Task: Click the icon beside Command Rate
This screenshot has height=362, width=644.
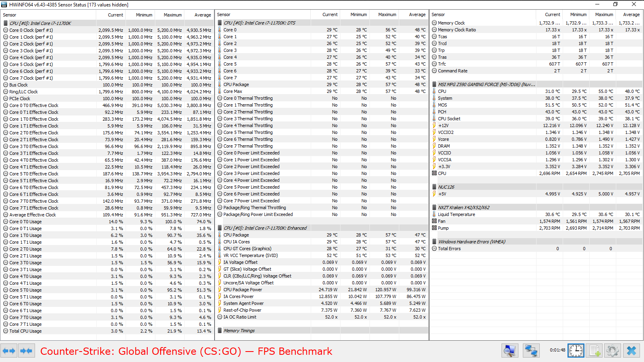Action: 434,71
